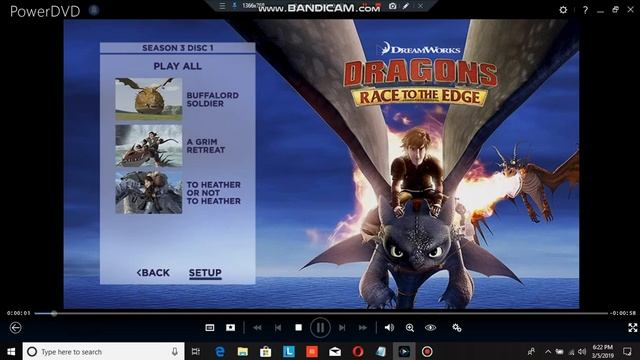The width and height of the screenshot is (640, 360).
Task: Open the help question mark
Action: pyautogui.click(x=585, y=10)
